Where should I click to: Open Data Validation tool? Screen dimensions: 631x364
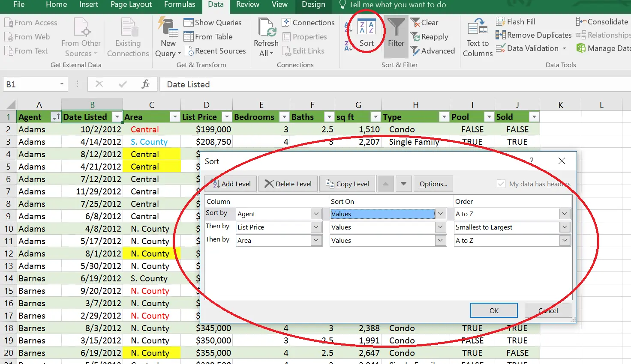coord(527,48)
